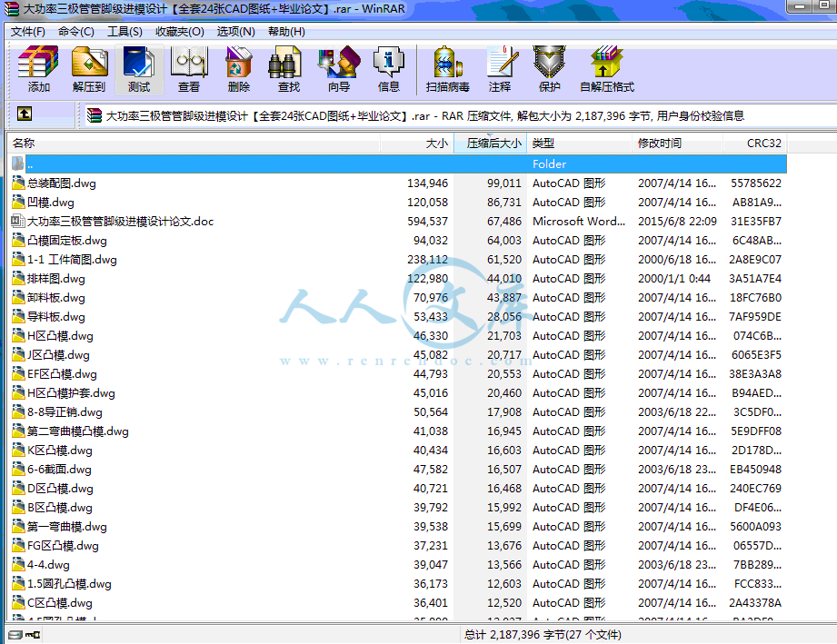Select the file 第一弯曲模.dwg

coord(67,527)
